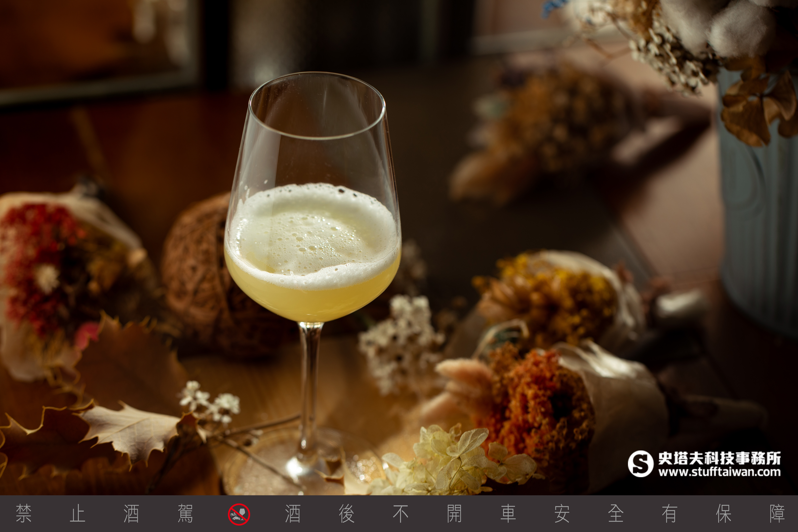Viewport: 798px width, 532px height.
Task: Click the 駕 character in the bottom banner
Action: [185, 514]
